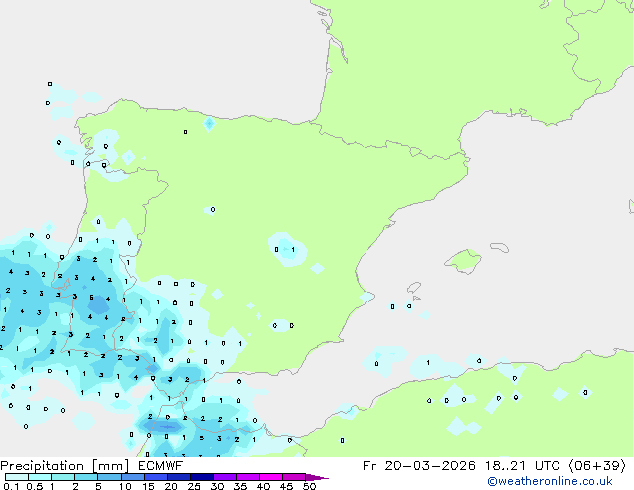This screenshot has height=490, width=634.
Task: Click the '18..21 UTC' time range text
Action: pyautogui.click(x=522, y=466)
